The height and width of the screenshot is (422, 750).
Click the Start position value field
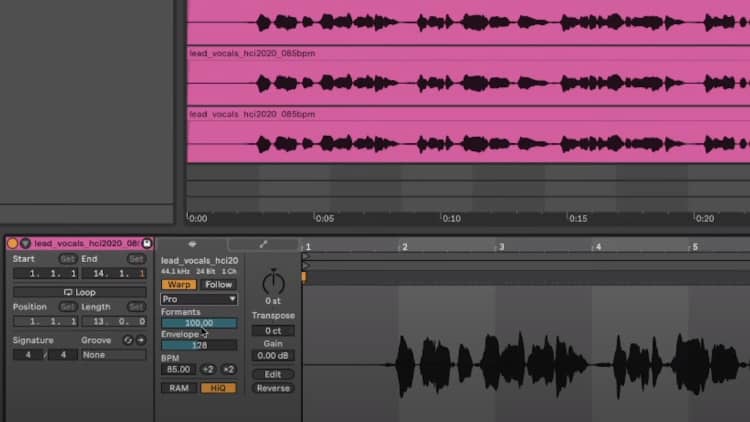(45, 274)
